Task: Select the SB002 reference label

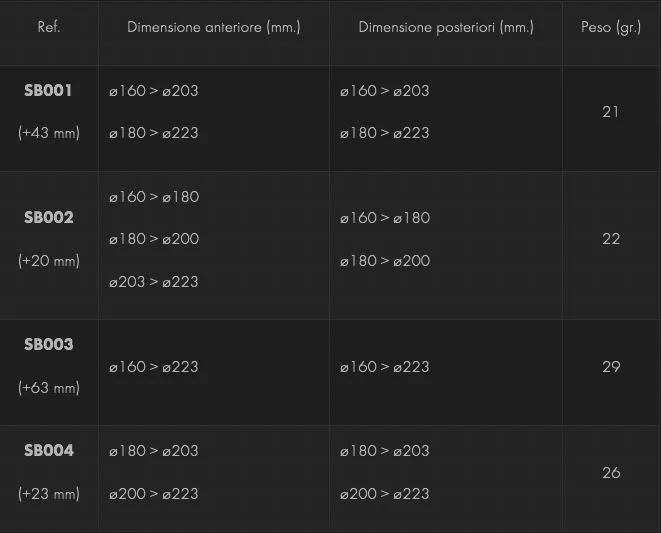Action: [x=48, y=218]
